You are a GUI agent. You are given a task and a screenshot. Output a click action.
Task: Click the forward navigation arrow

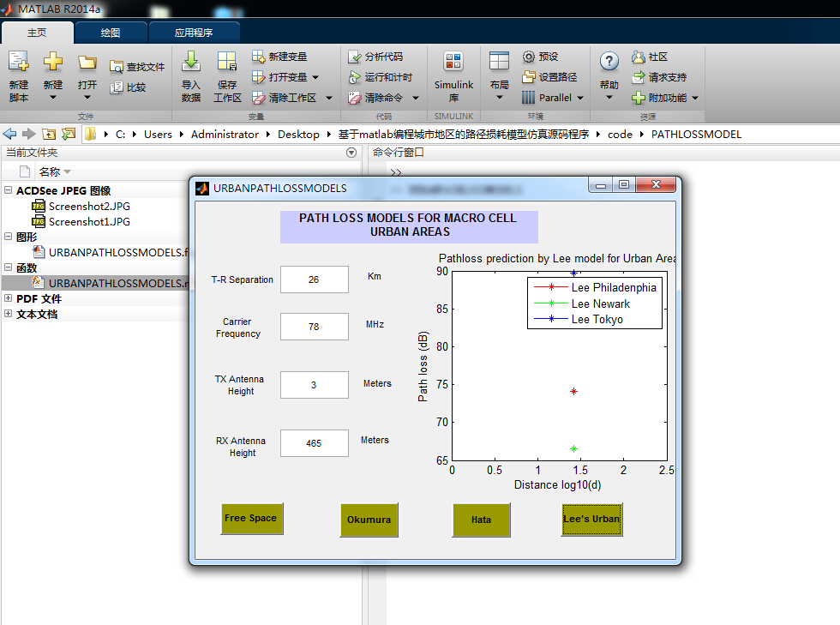click(x=28, y=134)
